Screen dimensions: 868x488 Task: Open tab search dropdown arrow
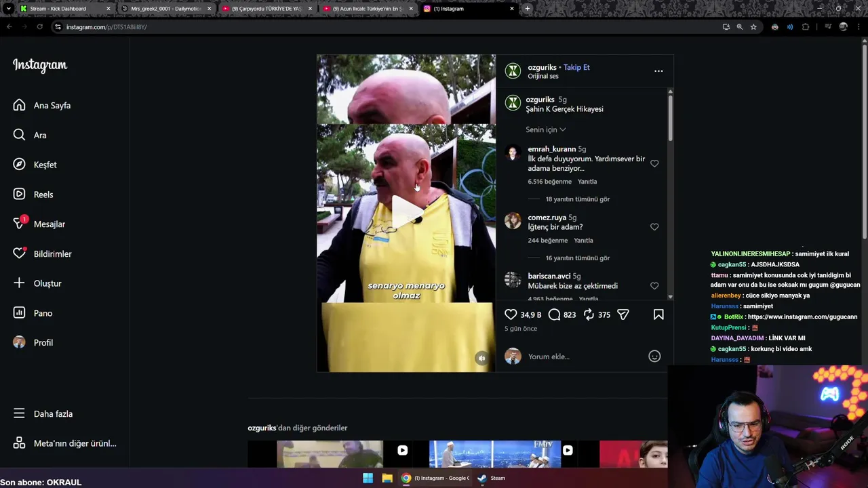[8, 9]
